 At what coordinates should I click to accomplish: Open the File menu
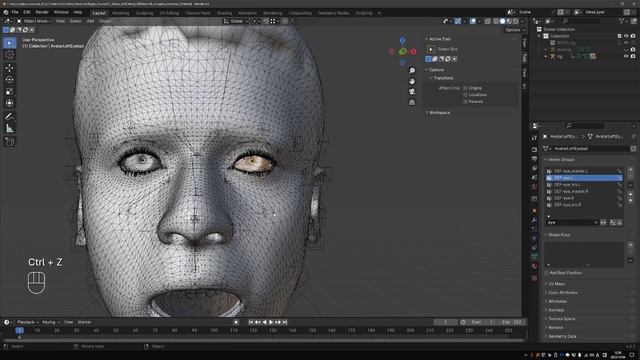[x=15, y=12]
